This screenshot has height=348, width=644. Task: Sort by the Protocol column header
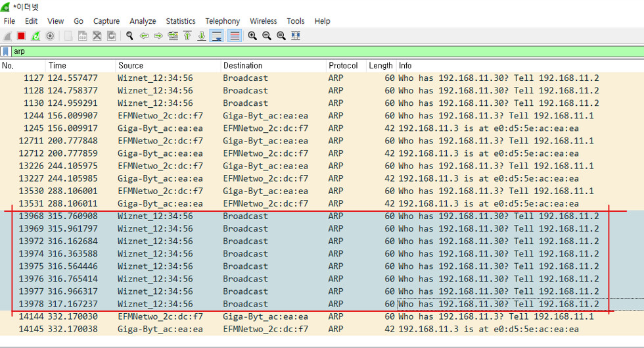pos(346,65)
